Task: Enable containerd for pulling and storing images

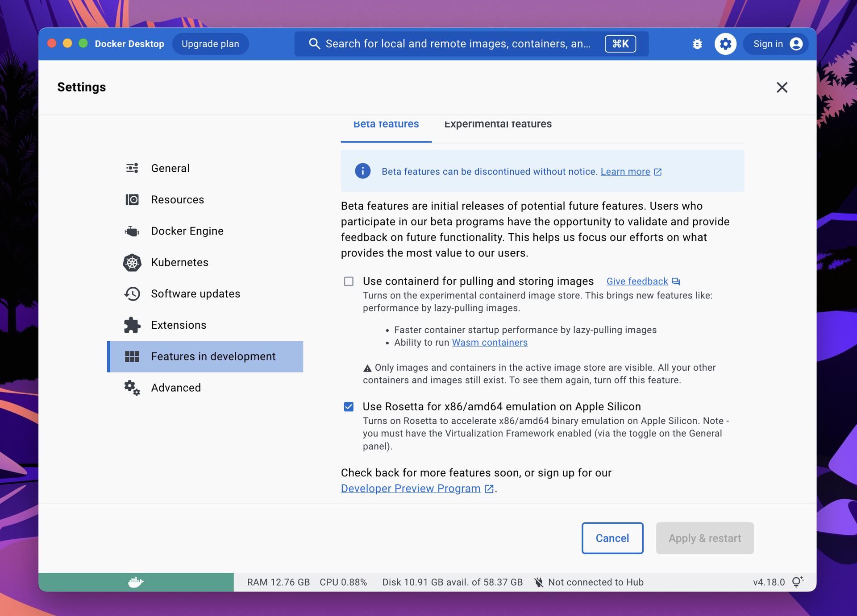Action: tap(349, 281)
